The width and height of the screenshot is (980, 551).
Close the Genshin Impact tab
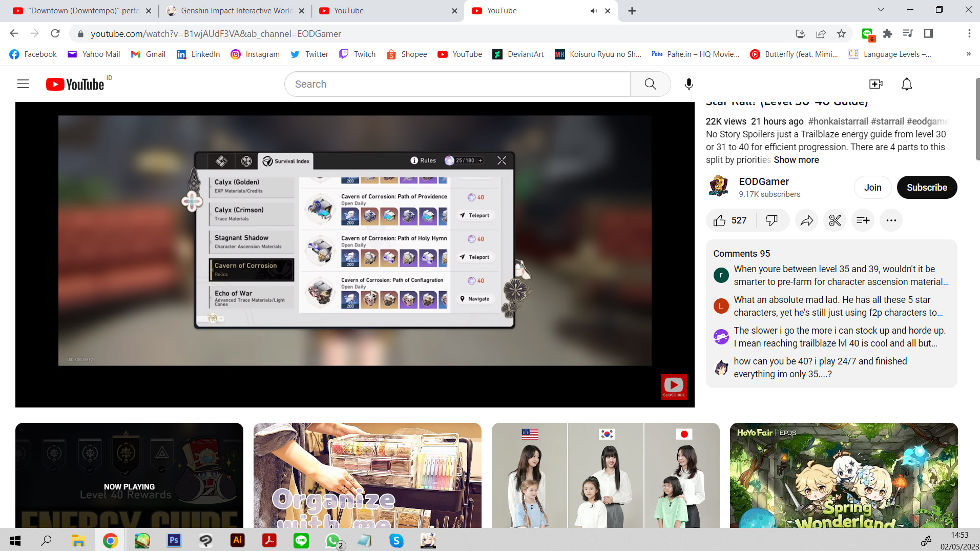point(301,11)
